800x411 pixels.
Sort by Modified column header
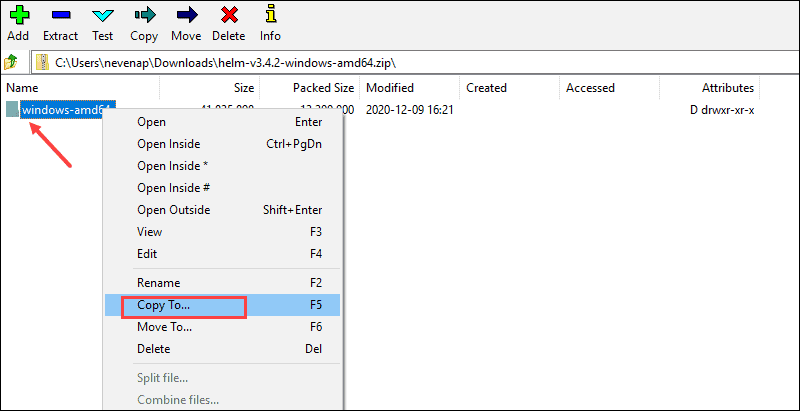point(410,88)
